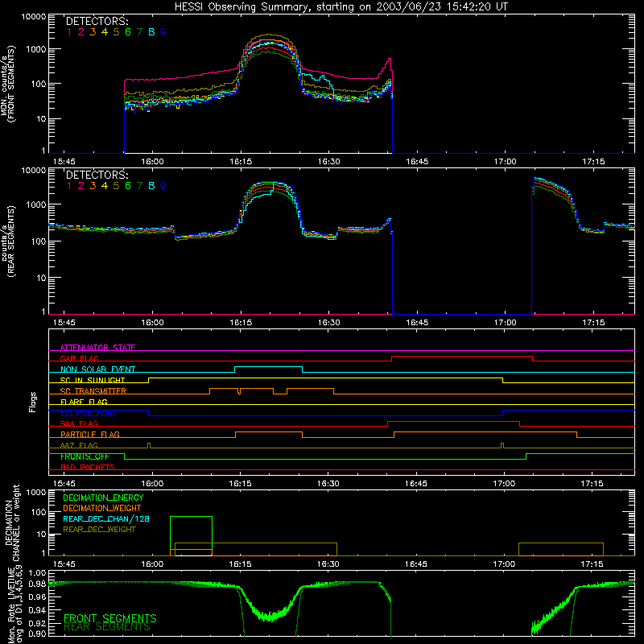Click the DECIMATION_ENERGY legend entry
This screenshot has height=644, width=644.
103,497
